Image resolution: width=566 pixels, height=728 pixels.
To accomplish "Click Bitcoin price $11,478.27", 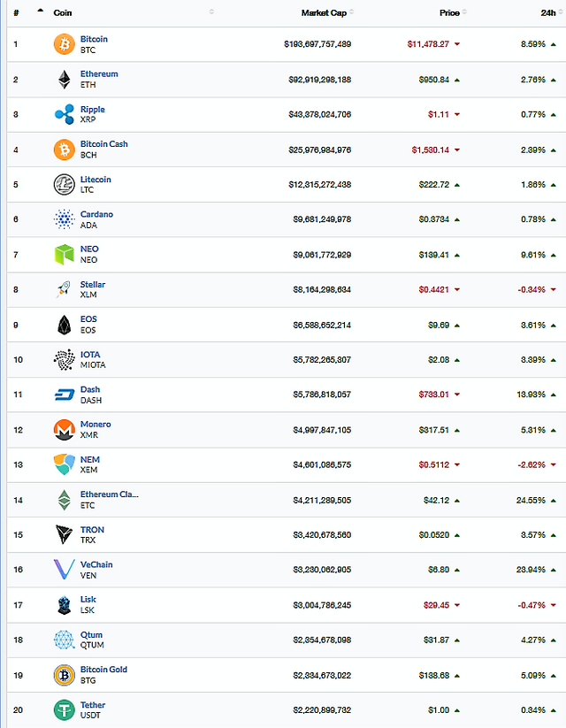I will (428, 44).
